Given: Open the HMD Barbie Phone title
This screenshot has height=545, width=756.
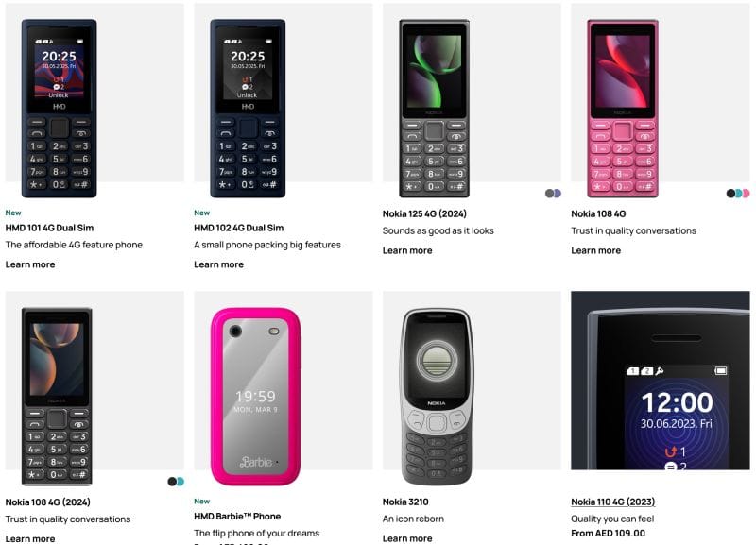Looking at the screenshot, I should point(237,517).
